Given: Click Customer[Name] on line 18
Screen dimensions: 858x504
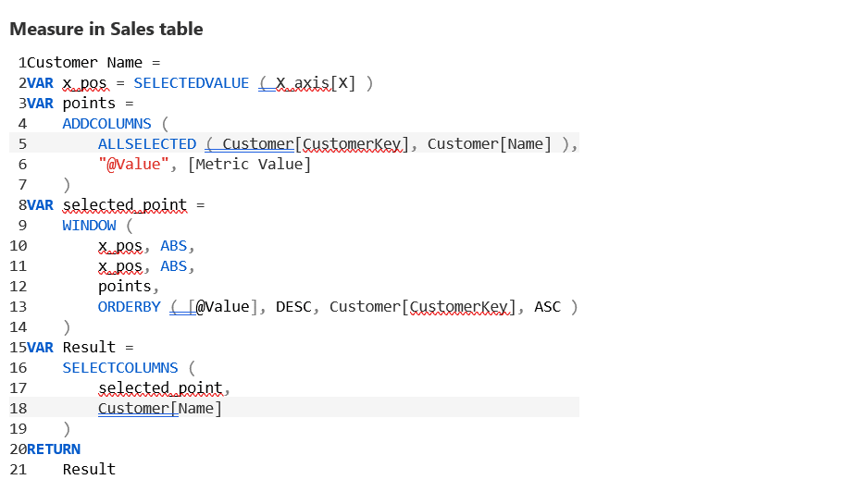Looking at the screenshot, I should click(x=160, y=409).
